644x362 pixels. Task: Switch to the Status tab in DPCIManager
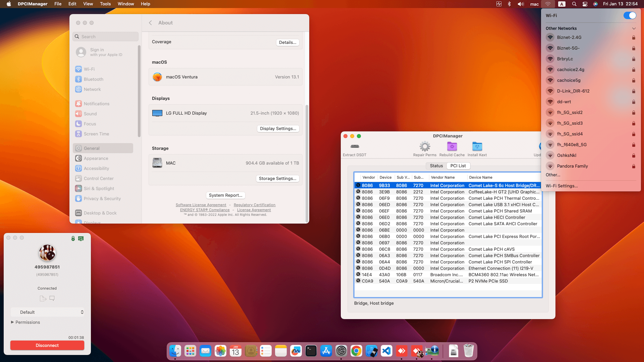point(436,166)
